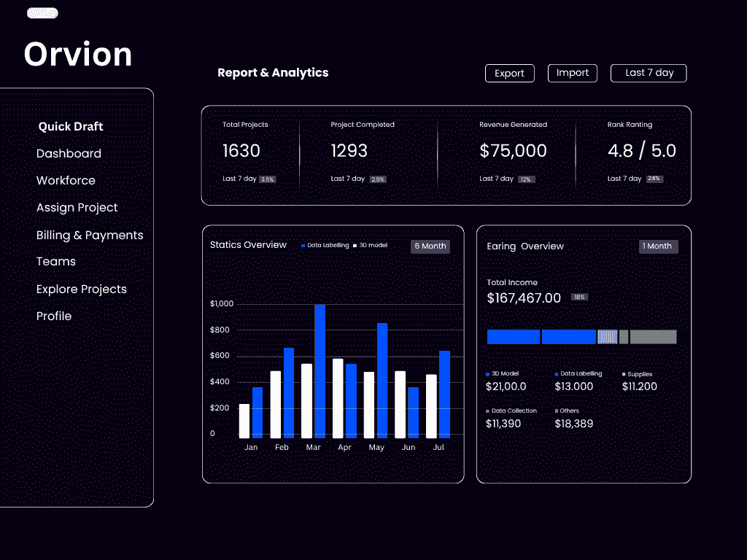Click the 12% badge under Revenue Generated
The height and width of the screenshot is (560, 747).
(526, 179)
